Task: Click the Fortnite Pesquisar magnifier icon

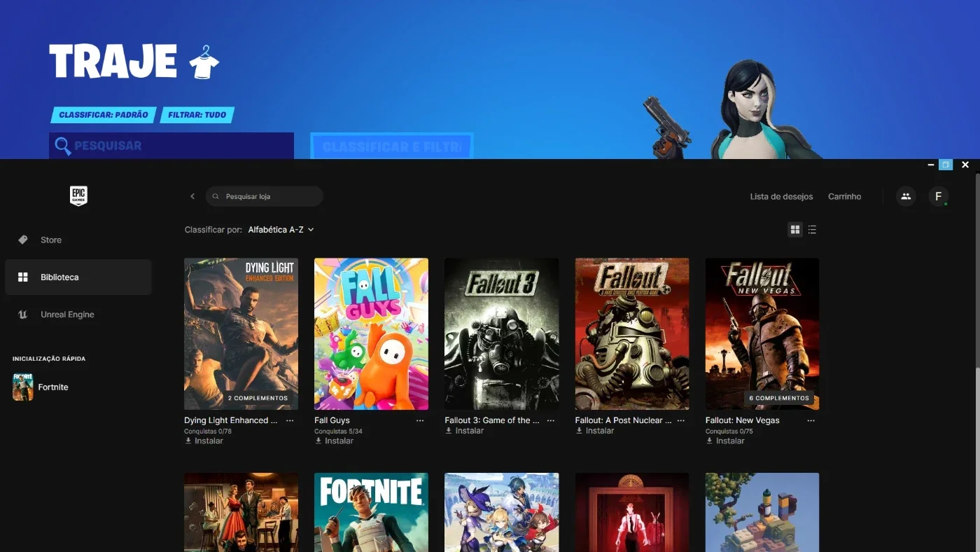Action: click(63, 146)
